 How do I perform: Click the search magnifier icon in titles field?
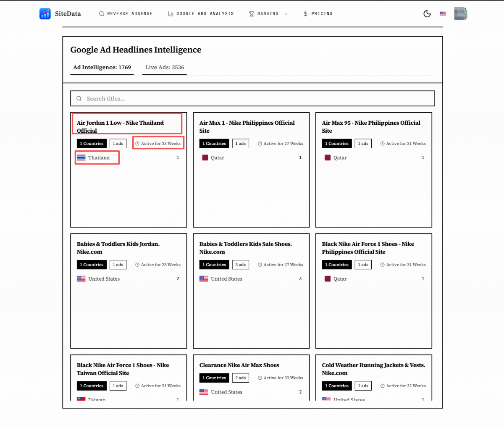coord(79,99)
